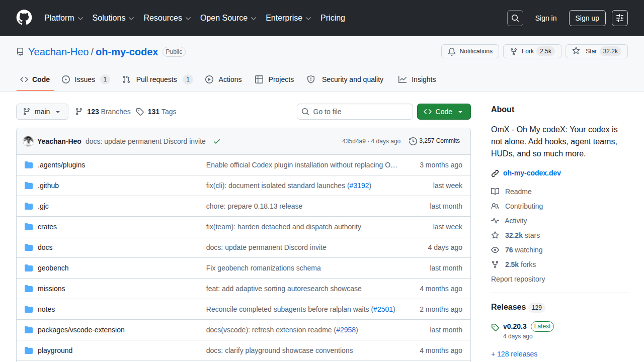The width and height of the screenshot is (644, 362).
Task: Visit oh-my-codex.dev website link
Action: pyautogui.click(x=532, y=173)
